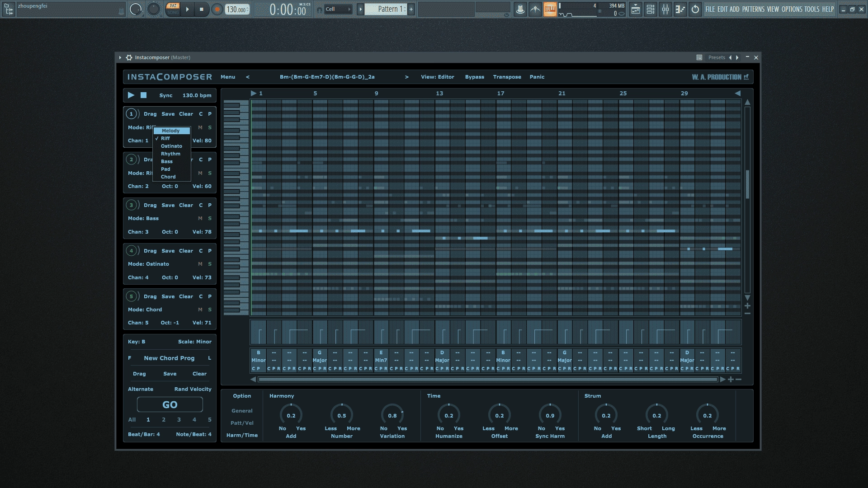Click the grid icon left of Presets
868x488 pixels.
click(x=699, y=57)
